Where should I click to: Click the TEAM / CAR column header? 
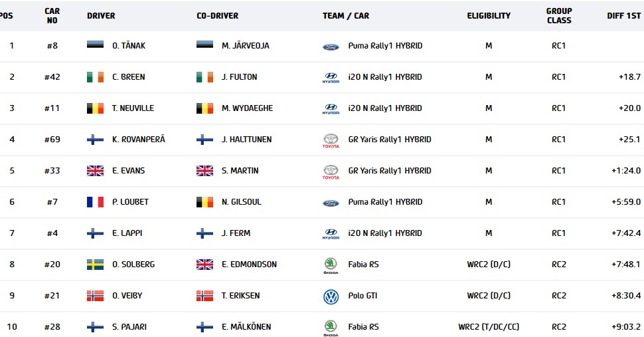point(346,16)
